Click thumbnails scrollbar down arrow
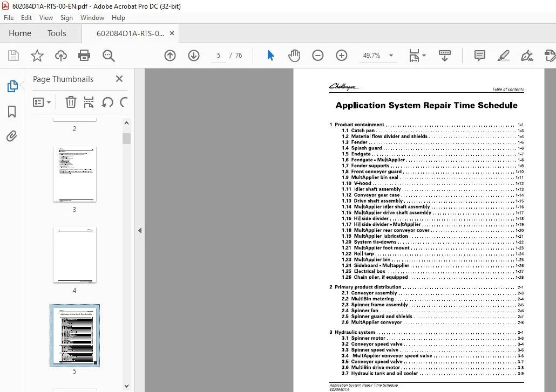This screenshot has height=392, width=556. (127, 386)
